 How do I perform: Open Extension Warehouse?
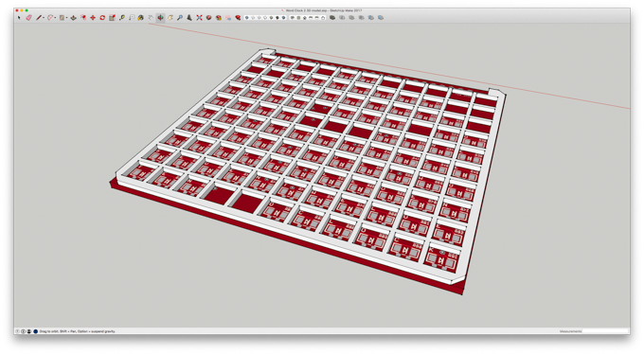click(x=219, y=18)
